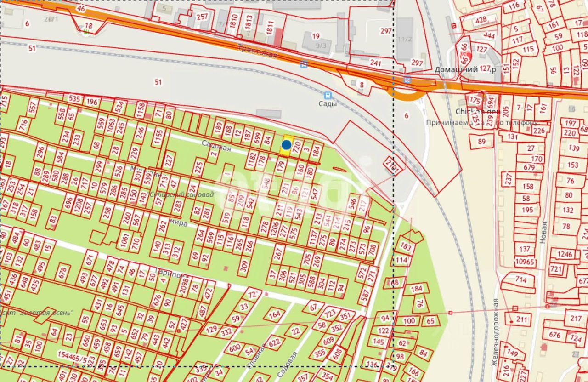Select parcel number 714
The height and width of the screenshot is (382, 588).
click(x=520, y=279)
